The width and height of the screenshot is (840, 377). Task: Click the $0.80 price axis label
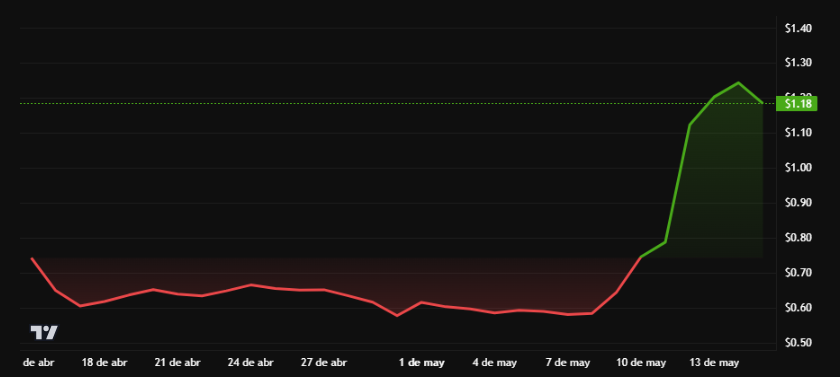[799, 238]
